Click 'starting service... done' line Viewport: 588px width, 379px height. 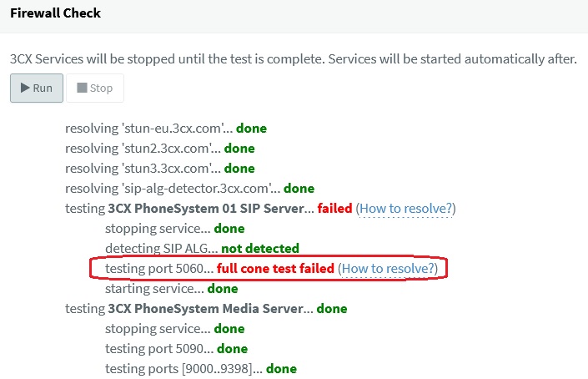tap(171, 289)
